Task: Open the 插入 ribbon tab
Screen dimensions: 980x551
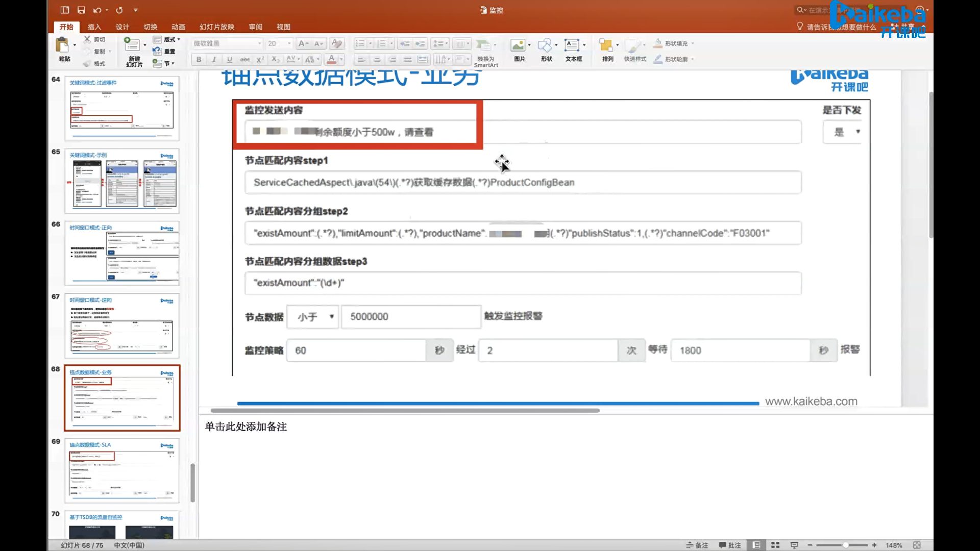Action: click(x=94, y=27)
